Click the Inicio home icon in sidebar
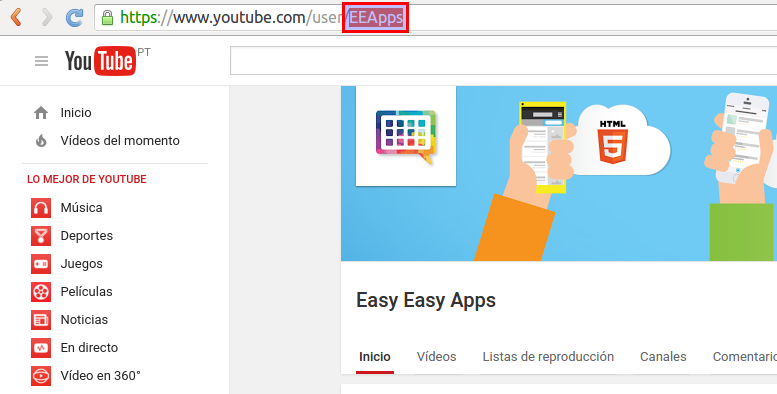Viewport: 777px width, 394px height. pos(41,113)
